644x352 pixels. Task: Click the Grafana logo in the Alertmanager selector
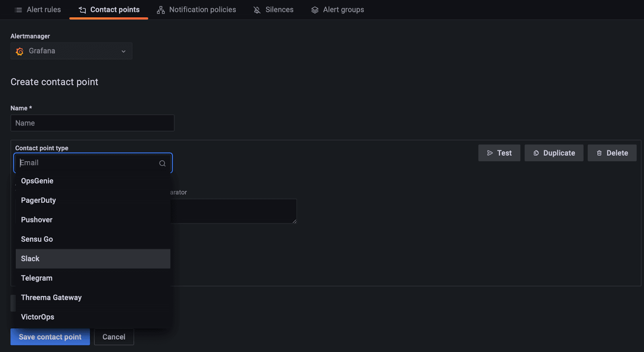[x=19, y=51]
